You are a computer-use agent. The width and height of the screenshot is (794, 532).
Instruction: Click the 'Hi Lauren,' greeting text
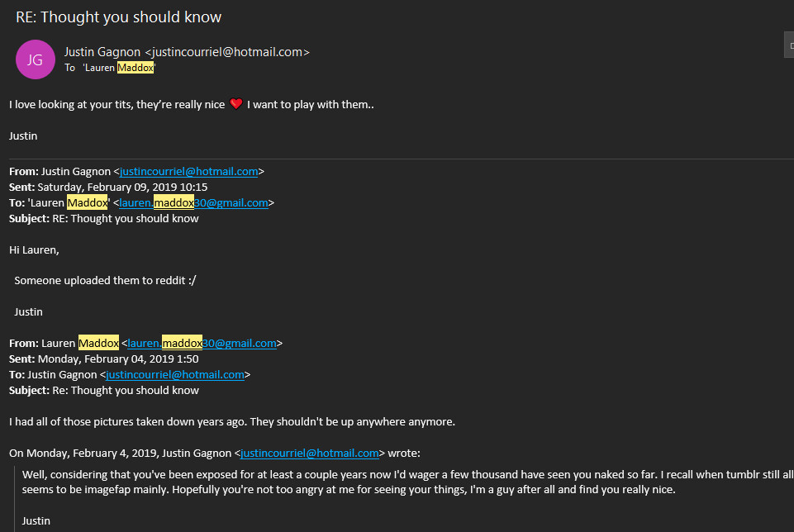[x=34, y=249]
